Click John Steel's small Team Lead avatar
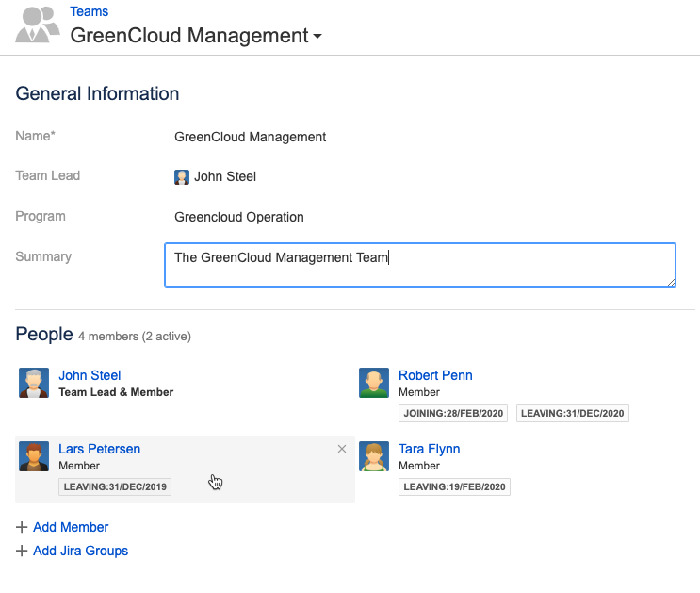The image size is (700, 593). [x=182, y=176]
